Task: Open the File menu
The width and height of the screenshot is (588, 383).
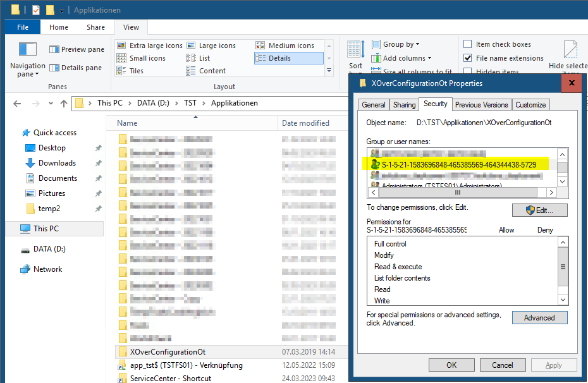Action: (23, 27)
